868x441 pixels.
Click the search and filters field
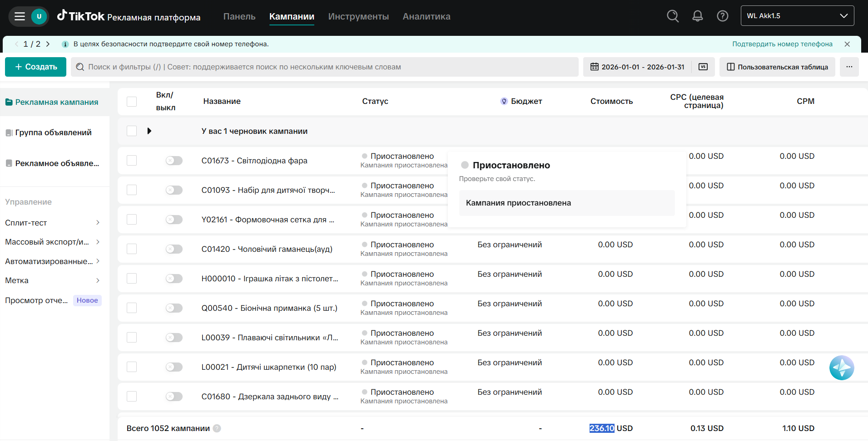point(324,67)
